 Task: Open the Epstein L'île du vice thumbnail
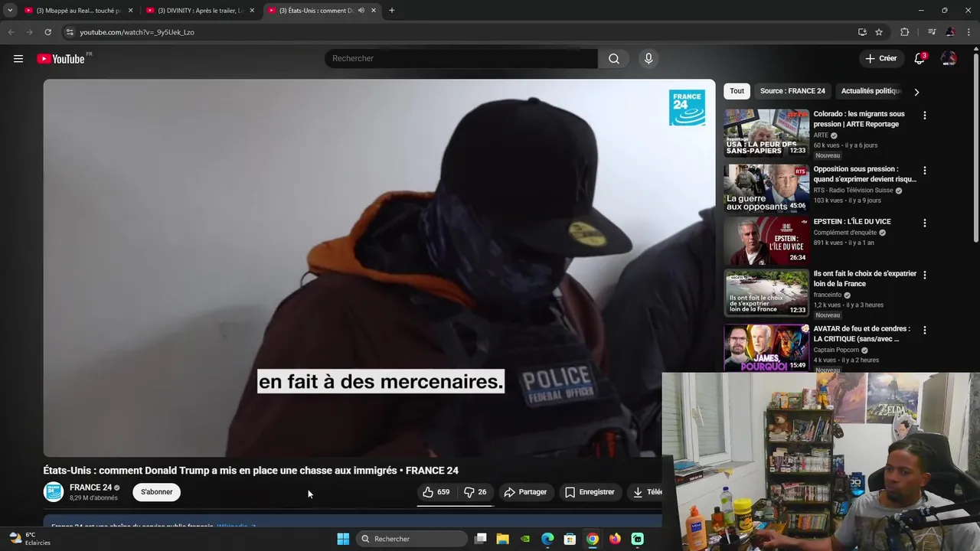[x=766, y=240]
